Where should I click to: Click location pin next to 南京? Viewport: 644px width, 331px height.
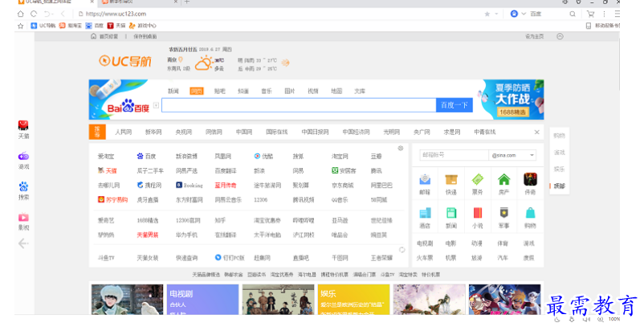pos(181,60)
